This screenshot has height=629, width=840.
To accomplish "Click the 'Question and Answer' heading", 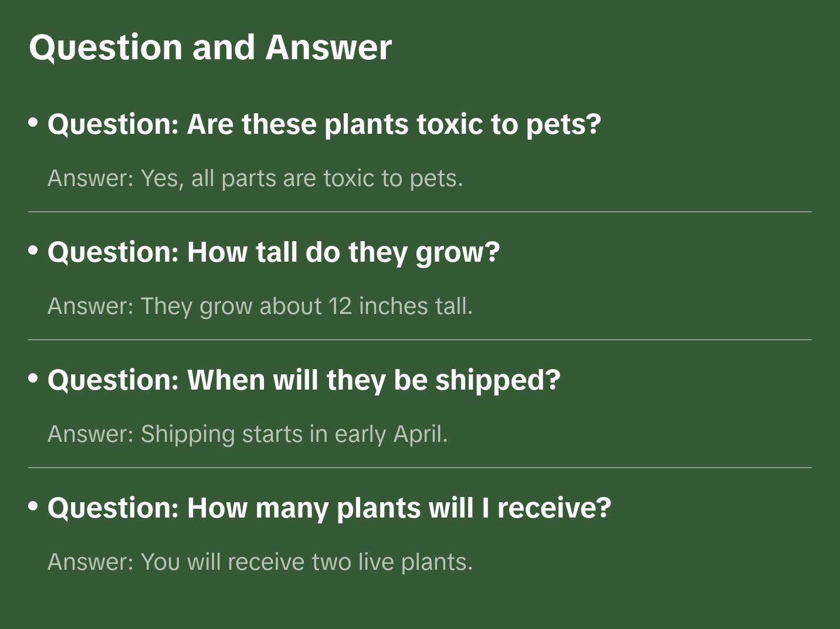I will click(x=210, y=47).
